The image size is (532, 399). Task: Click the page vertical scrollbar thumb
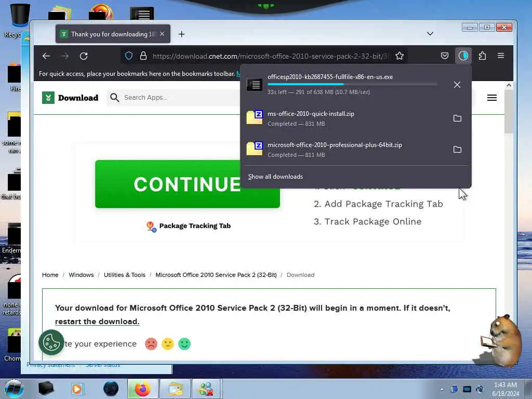pos(509,112)
